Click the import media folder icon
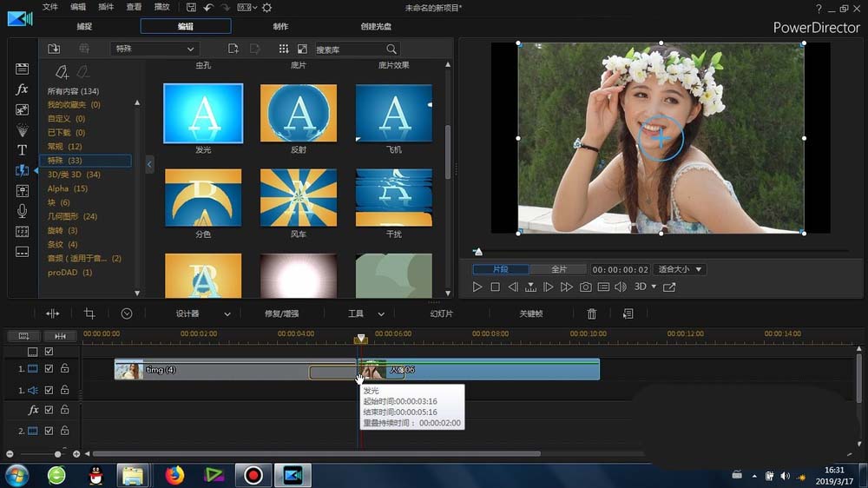Viewport: 868px width, 488px height. click(x=54, y=49)
